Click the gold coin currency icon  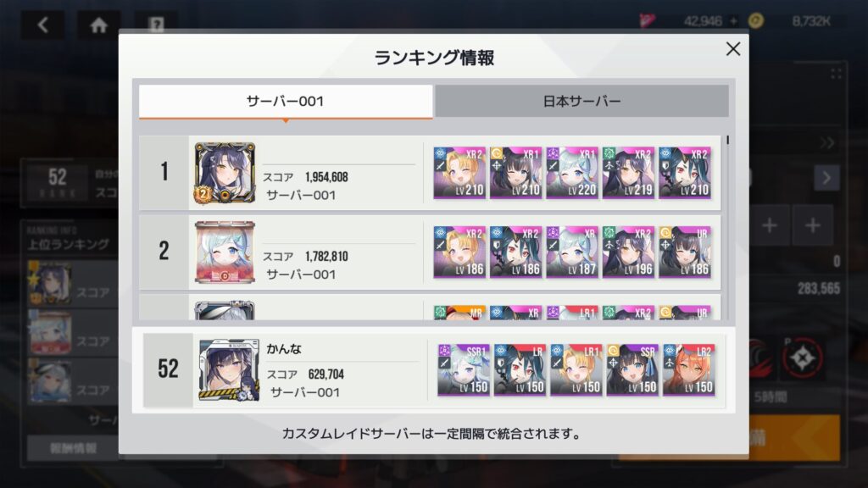pyautogui.click(x=755, y=21)
